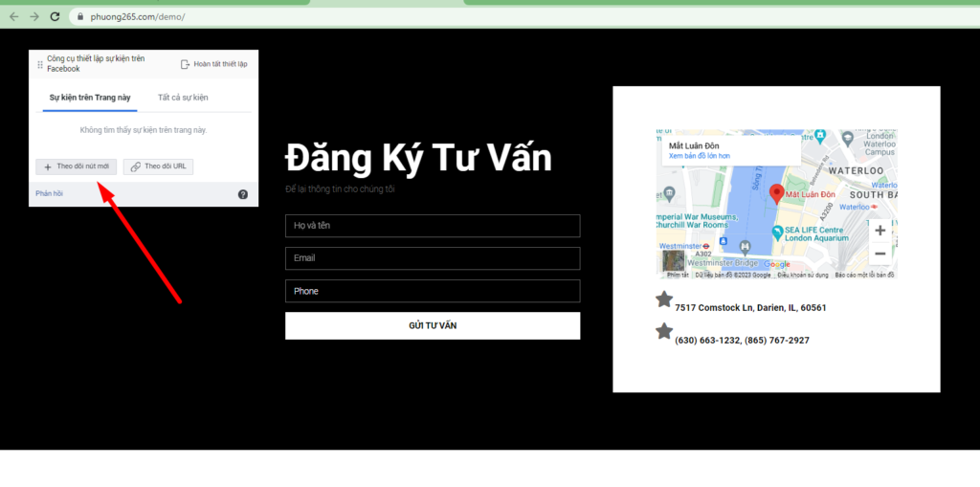Zoom out on the map with minus button
Viewport: 980px width, 487px height.
880,254
